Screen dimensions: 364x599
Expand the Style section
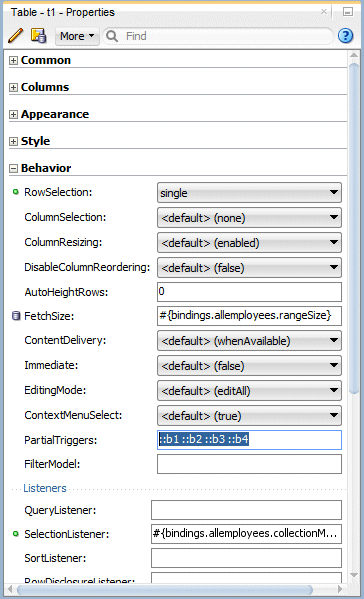click(x=13, y=141)
